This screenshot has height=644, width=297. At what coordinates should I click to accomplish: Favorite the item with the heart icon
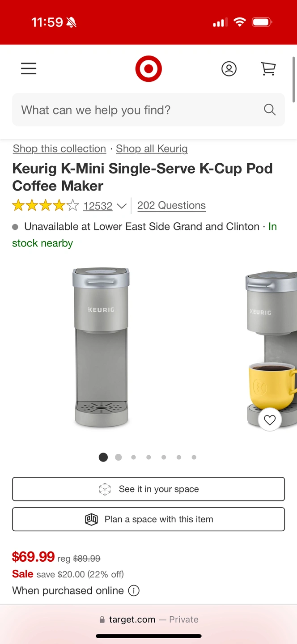click(270, 420)
